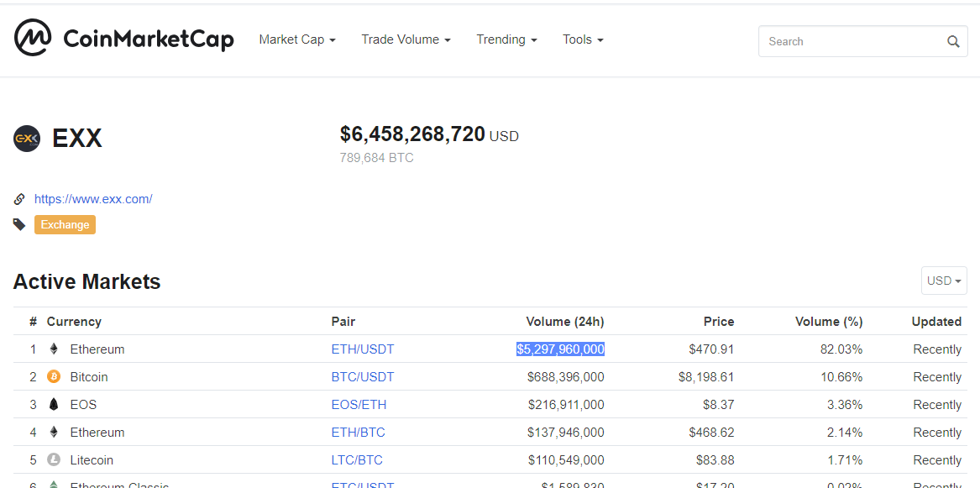This screenshot has width=980, height=488.
Task: Click the Ethereum icon in row 1
Action: tap(54, 349)
